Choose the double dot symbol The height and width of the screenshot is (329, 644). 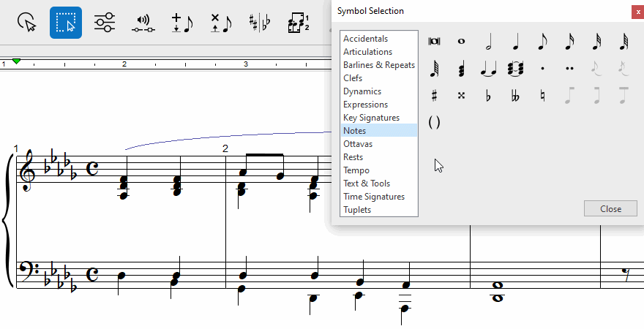click(x=569, y=69)
